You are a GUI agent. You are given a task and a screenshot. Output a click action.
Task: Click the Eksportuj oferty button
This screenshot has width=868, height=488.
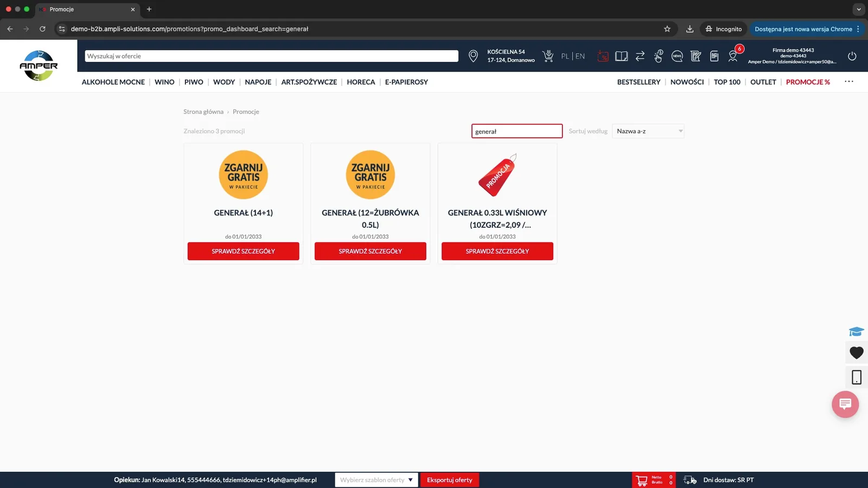(x=450, y=480)
